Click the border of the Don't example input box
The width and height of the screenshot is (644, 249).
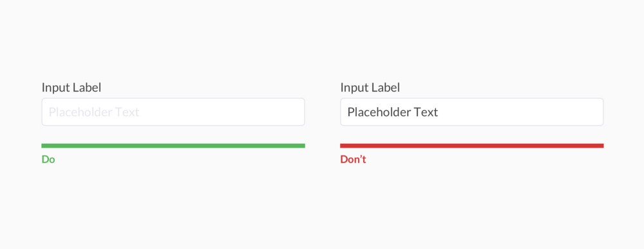click(x=472, y=98)
